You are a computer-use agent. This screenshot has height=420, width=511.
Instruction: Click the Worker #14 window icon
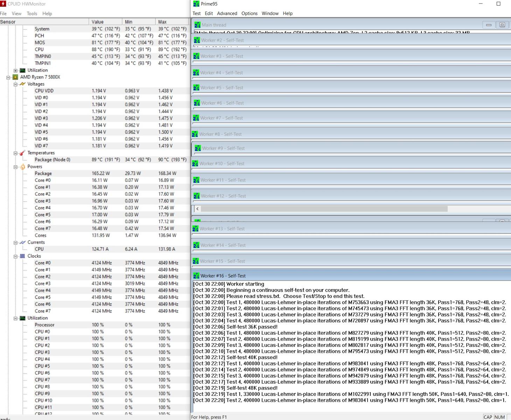pyautogui.click(x=196, y=245)
